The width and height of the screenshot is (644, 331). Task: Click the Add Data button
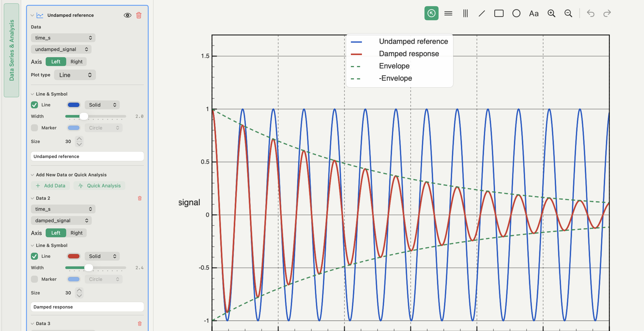click(x=51, y=186)
